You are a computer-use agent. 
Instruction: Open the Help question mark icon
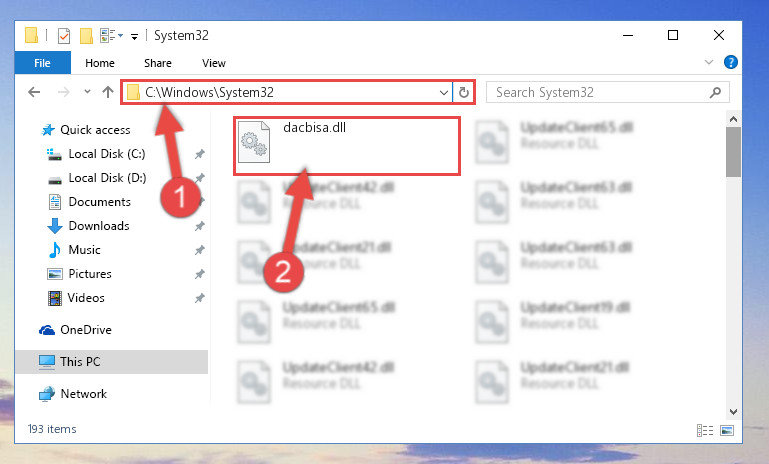click(731, 62)
